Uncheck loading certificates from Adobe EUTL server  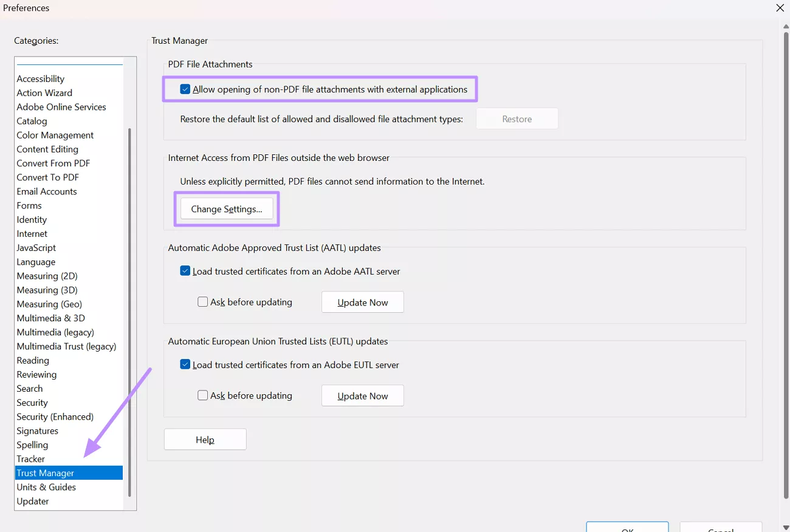pyautogui.click(x=185, y=364)
